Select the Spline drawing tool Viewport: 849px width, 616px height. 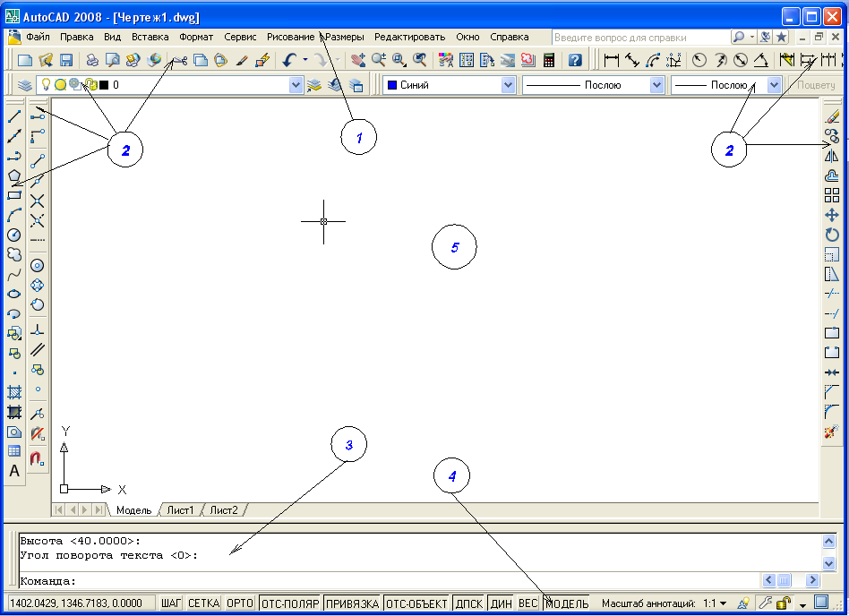tap(14, 275)
